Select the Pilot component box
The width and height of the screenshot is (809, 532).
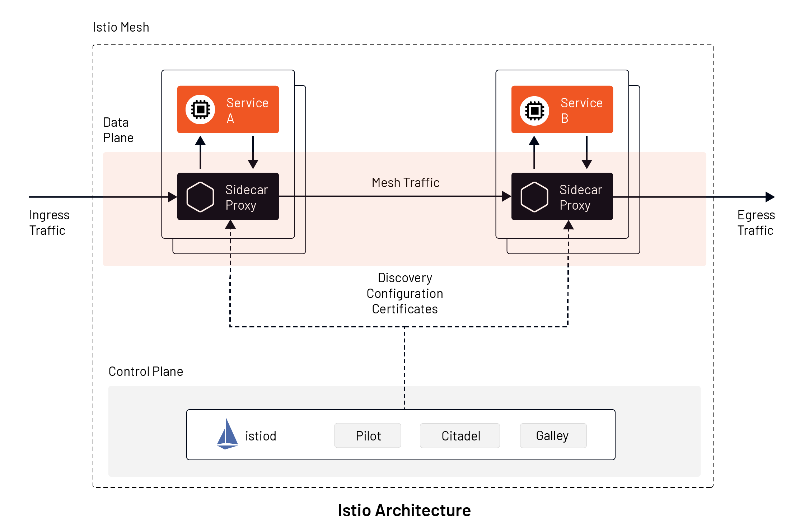(368, 435)
